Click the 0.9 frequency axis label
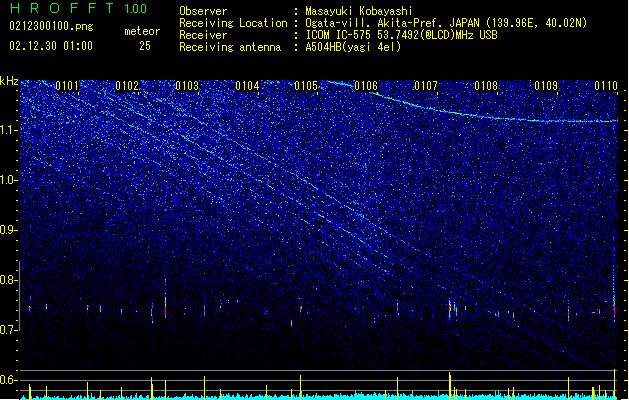The height and width of the screenshot is (400, 629). coord(8,230)
